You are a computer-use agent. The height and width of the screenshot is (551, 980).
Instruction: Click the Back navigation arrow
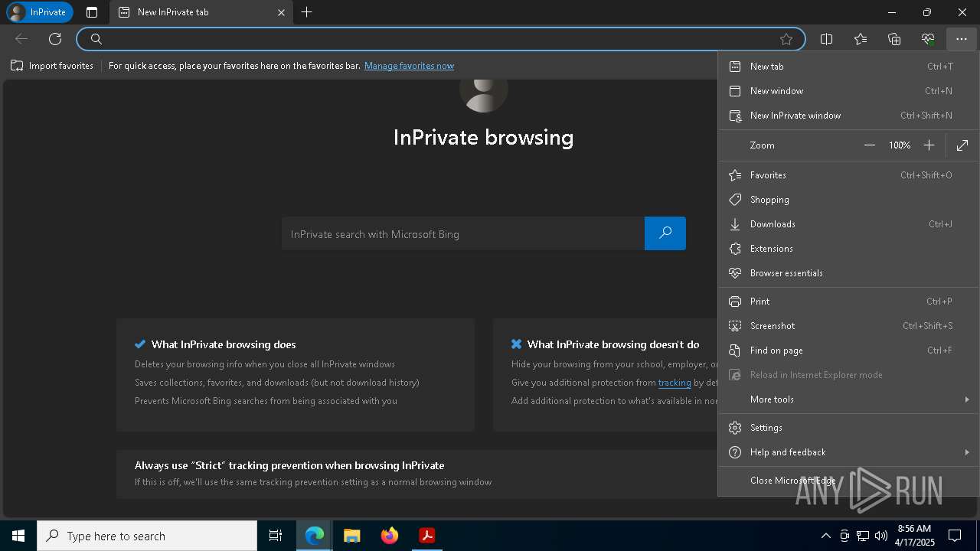pyautogui.click(x=21, y=39)
